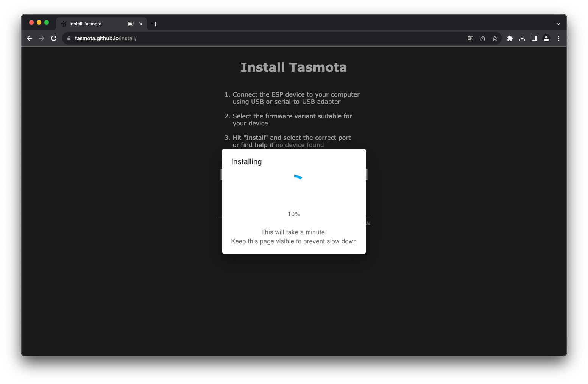Open the user profile menu

tap(546, 38)
